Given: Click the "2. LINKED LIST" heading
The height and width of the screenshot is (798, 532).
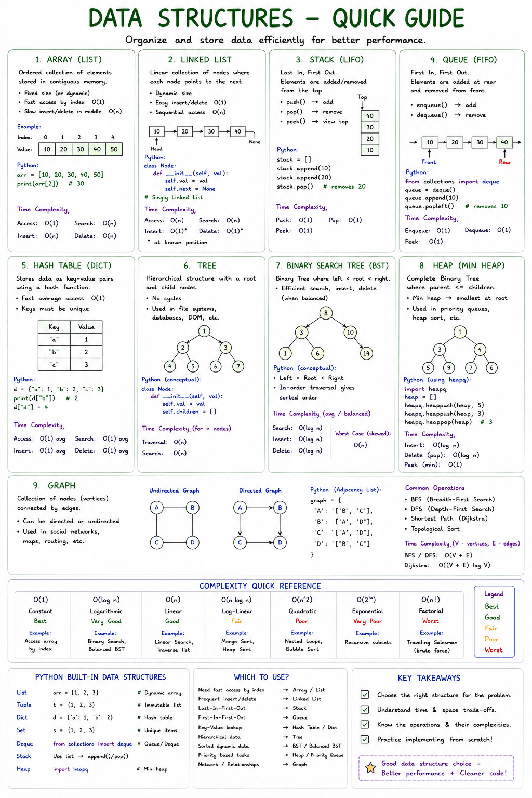Looking at the screenshot, I should [199, 60].
